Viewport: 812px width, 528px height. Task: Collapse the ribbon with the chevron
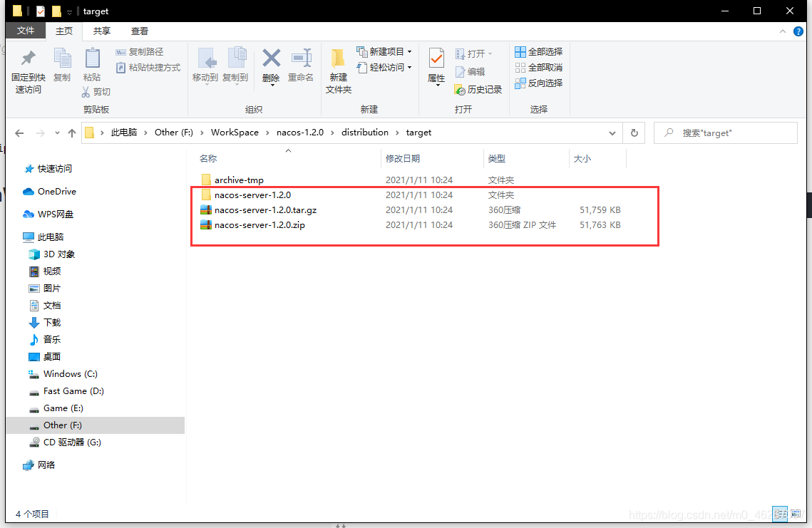pos(783,31)
